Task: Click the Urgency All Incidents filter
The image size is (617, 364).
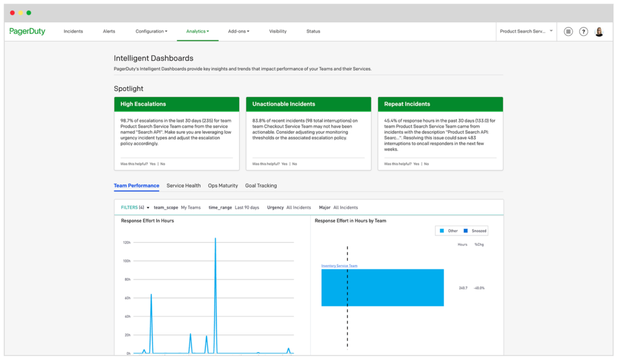Action: pos(289,208)
